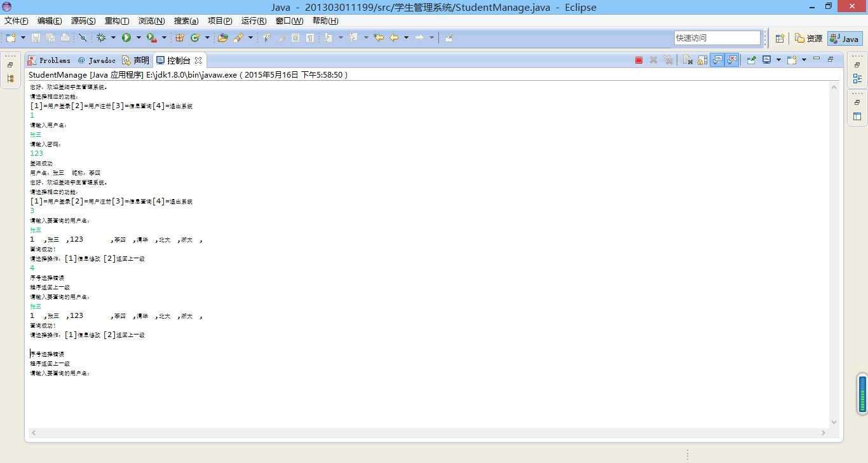Expand the External Tools dropdown arrow
868x463 pixels.
(164, 38)
